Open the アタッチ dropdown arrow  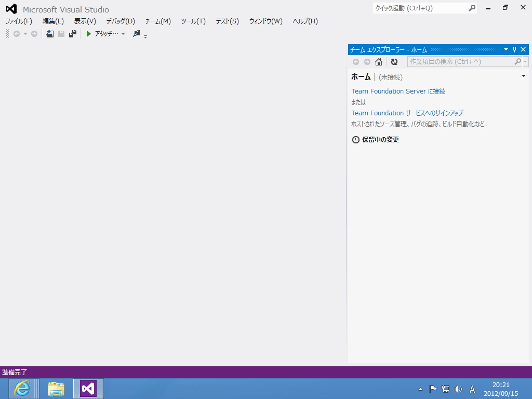123,34
